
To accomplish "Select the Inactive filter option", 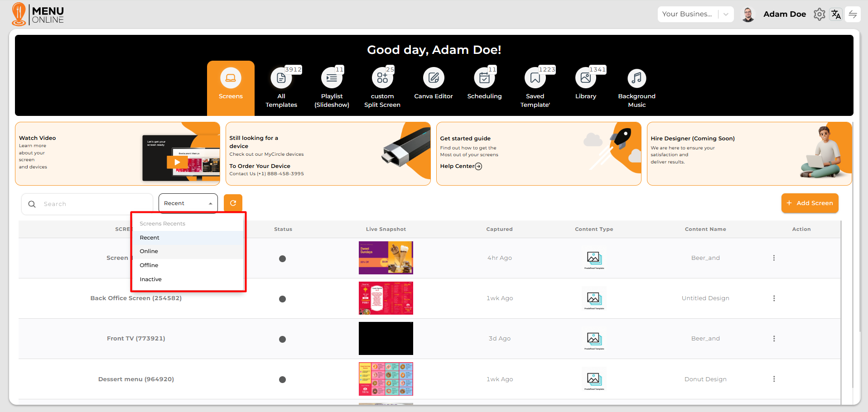I will tap(150, 279).
